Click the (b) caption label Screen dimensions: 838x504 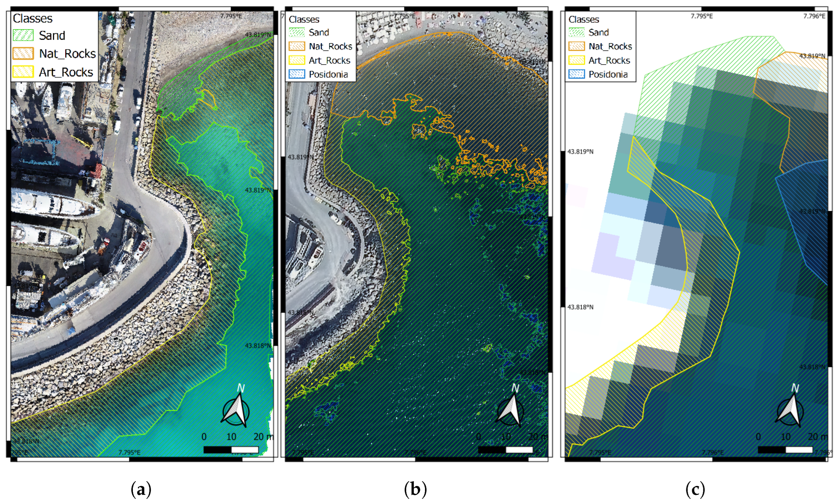pos(415,489)
